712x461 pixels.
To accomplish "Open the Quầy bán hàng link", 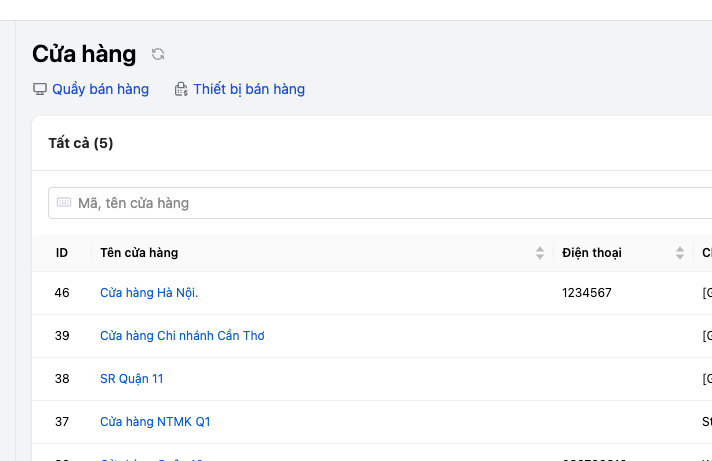I will 100,89.
